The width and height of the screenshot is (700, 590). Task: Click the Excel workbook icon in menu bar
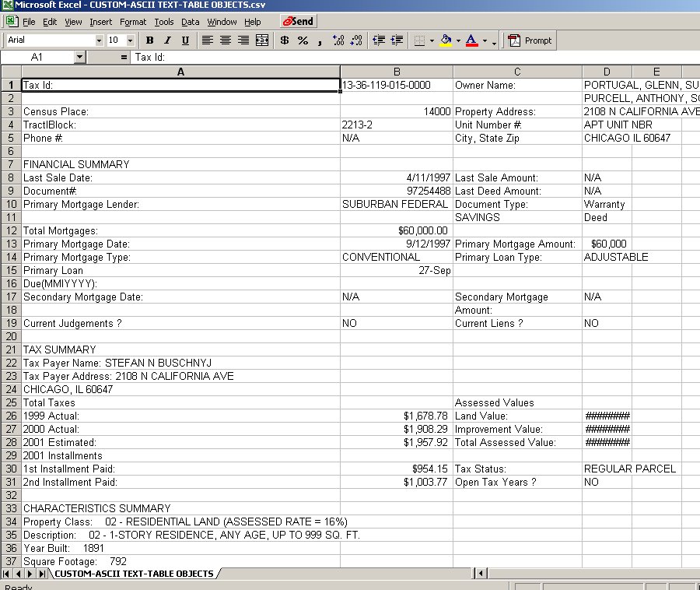click(x=12, y=22)
